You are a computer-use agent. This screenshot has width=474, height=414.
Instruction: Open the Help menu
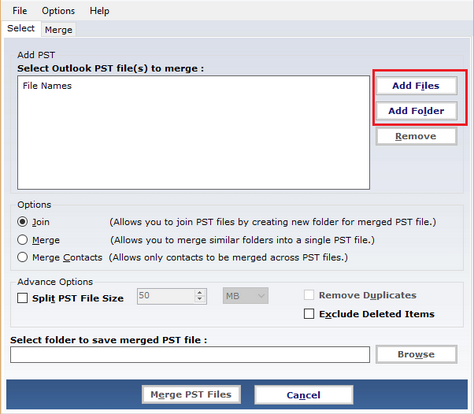99,11
